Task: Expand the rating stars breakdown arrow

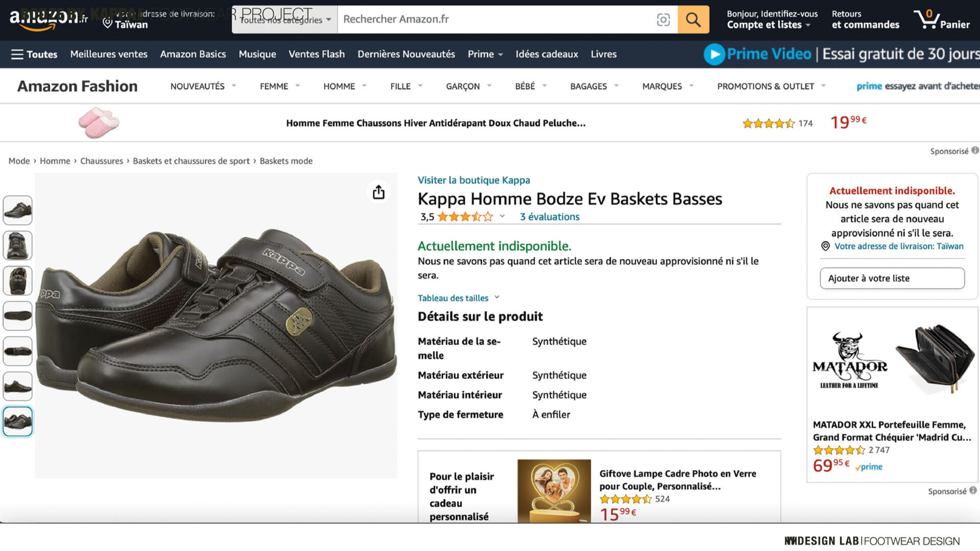Action: (x=502, y=216)
